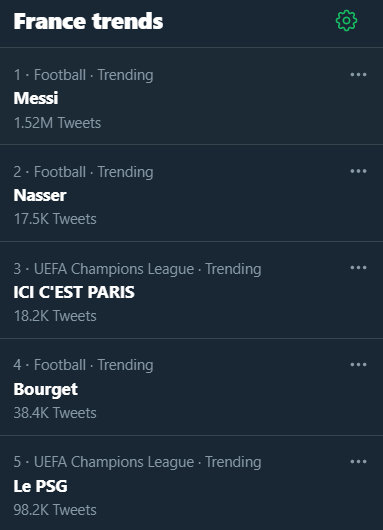Open more options for ICI C'EST PARIS trend
Screen dimensions: 383x530
point(358,268)
